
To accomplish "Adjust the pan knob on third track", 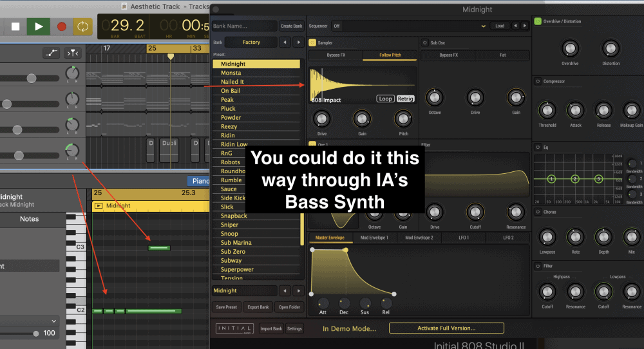I will click(x=72, y=125).
